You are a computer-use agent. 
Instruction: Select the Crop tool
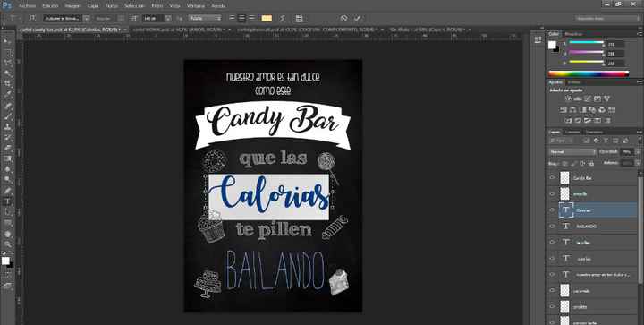tap(8, 84)
